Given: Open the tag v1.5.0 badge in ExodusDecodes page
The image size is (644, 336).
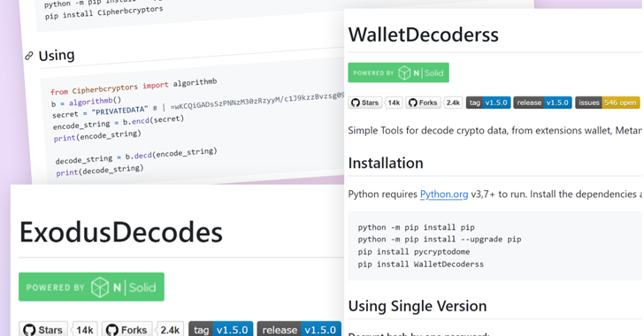Looking at the screenshot, I should (220, 330).
